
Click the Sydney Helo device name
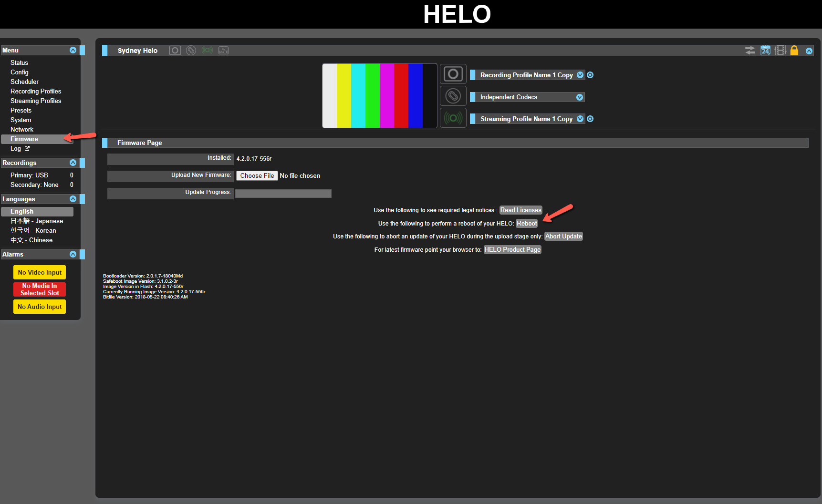[x=137, y=51]
